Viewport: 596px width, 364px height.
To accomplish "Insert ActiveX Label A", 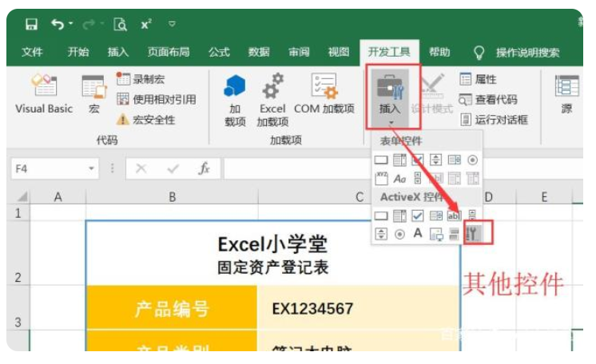I will pyautogui.click(x=418, y=233).
